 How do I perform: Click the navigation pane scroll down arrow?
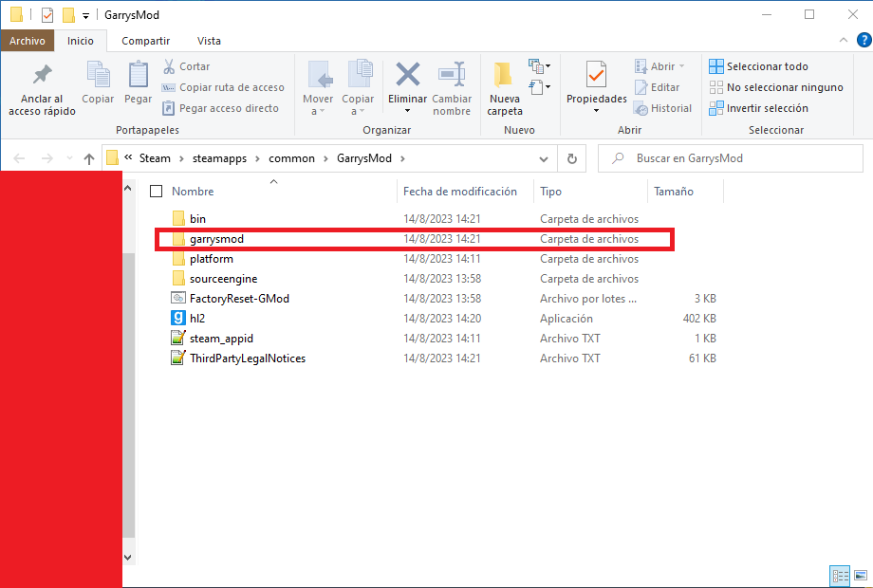click(128, 557)
